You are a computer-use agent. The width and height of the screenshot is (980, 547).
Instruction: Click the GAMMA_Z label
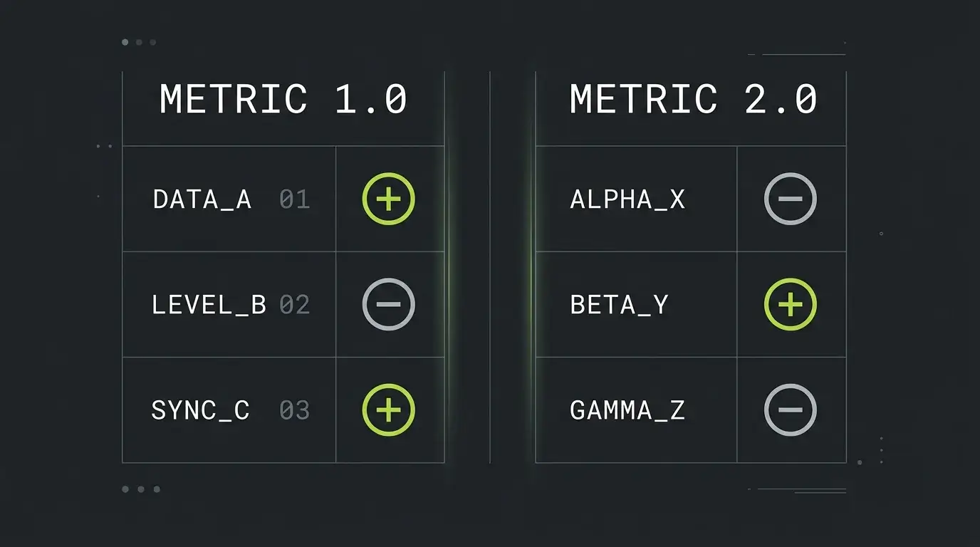(x=627, y=410)
